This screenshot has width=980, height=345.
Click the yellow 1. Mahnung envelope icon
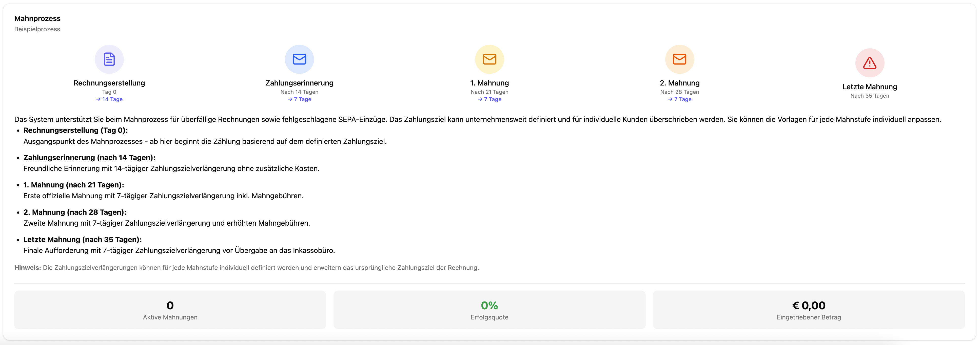489,59
